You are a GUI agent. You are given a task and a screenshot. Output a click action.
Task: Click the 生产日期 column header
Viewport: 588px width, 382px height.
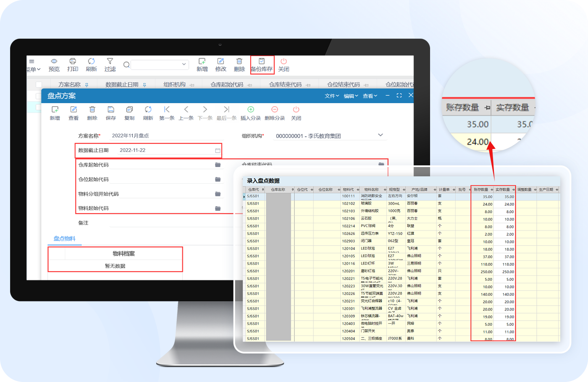[x=546, y=190]
